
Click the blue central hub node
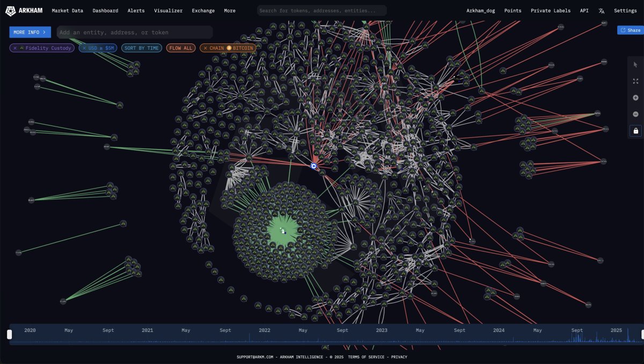pyautogui.click(x=314, y=166)
